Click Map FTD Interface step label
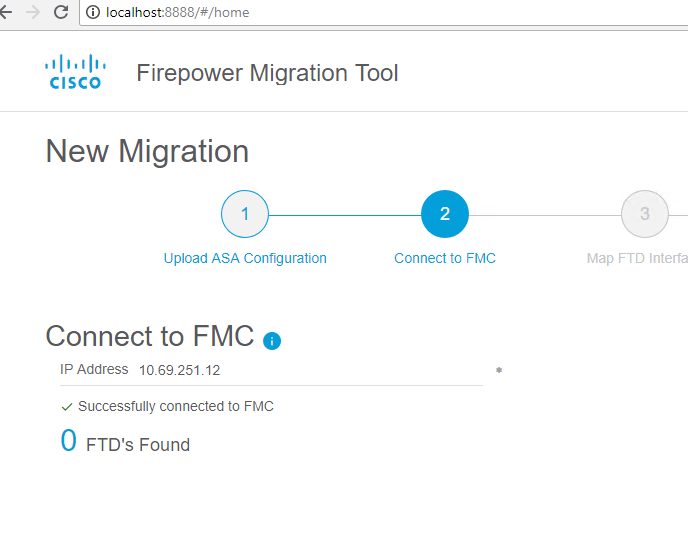The image size is (688, 546). 637,258
